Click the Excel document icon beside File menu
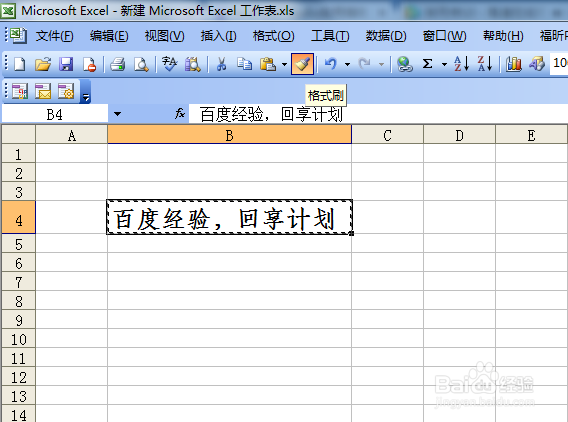The height and width of the screenshot is (422, 568). point(18,35)
